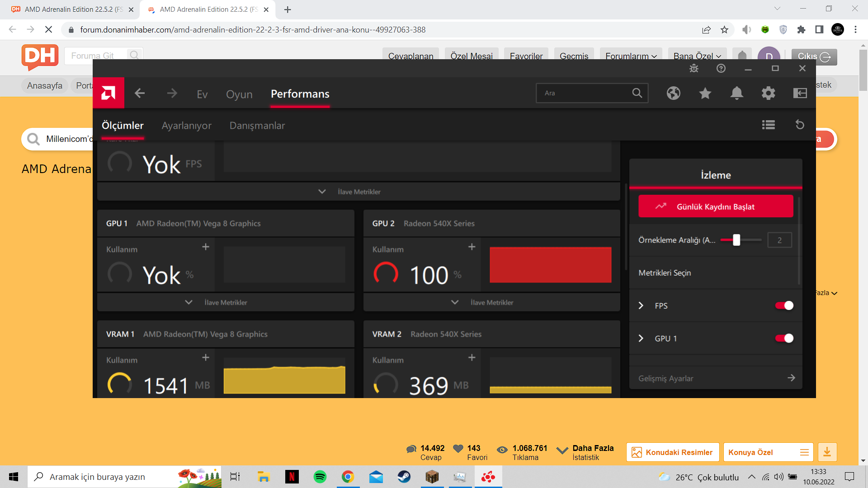Viewport: 868px width, 488px height.
Task: Click the search magnifier in Ara field
Action: [637, 93]
